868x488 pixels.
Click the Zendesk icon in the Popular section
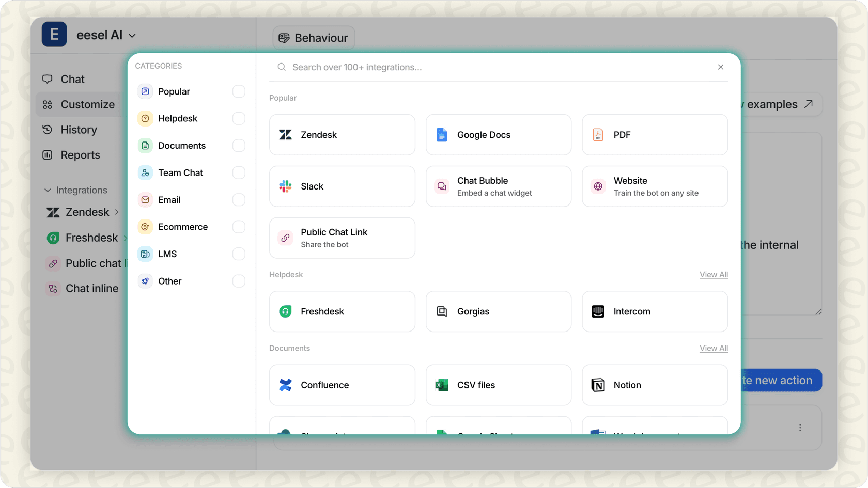285,135
